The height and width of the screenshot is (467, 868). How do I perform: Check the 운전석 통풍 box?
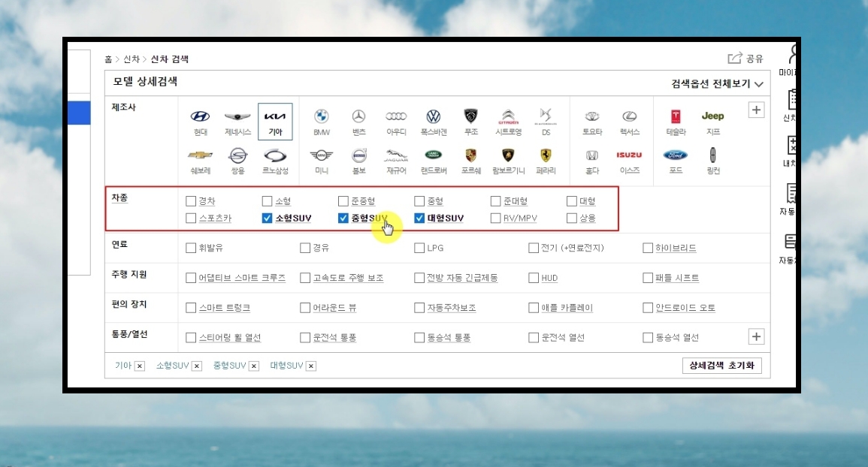[x=305, y=338]
